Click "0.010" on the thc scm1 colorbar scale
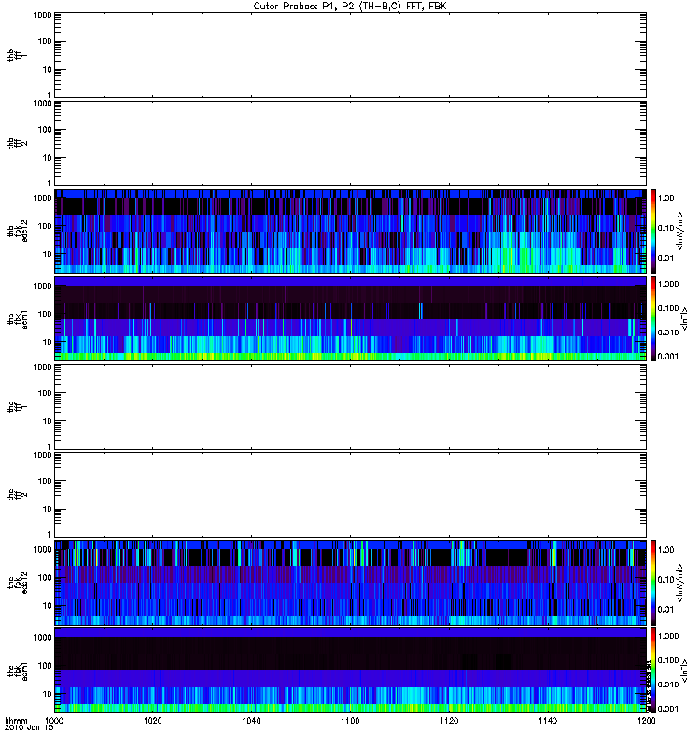This screenshot has height=747, width=700. [668, 684]
